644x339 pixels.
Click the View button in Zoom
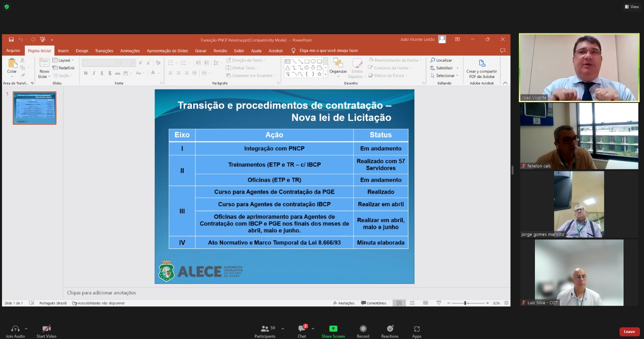coord(632,7)
